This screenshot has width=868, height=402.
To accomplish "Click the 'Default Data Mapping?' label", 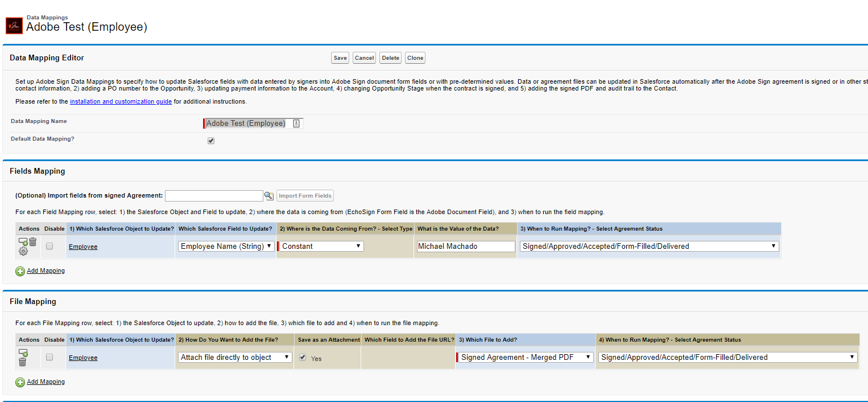I will (43, 139).
